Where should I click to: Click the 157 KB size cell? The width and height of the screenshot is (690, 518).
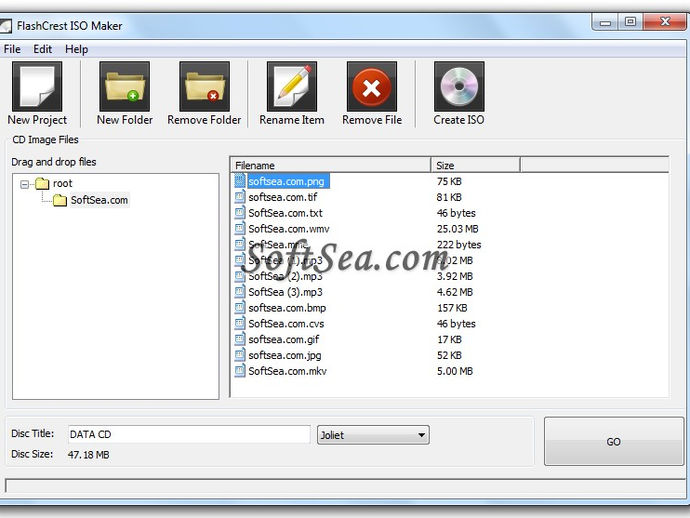tap(452, 308)
